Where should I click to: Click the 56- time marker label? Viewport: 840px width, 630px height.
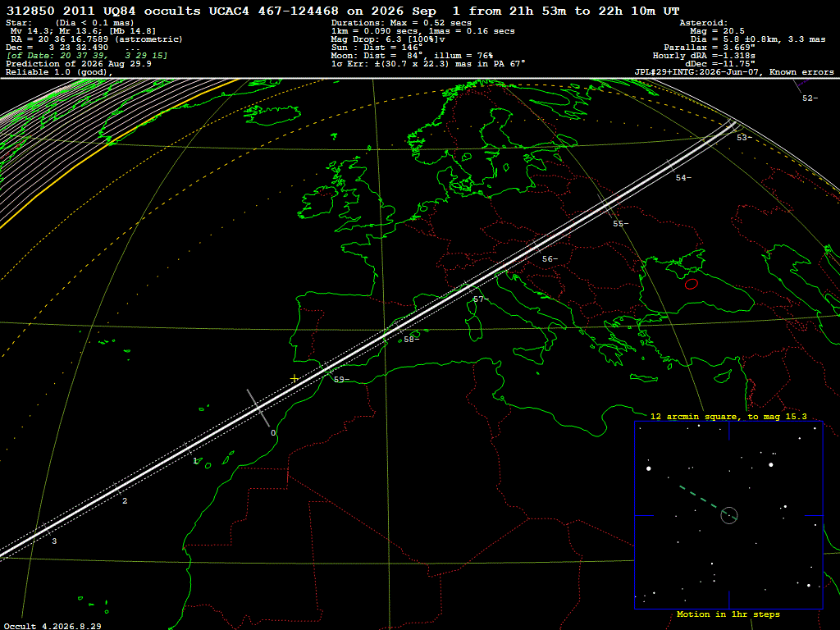pos(550,258)
